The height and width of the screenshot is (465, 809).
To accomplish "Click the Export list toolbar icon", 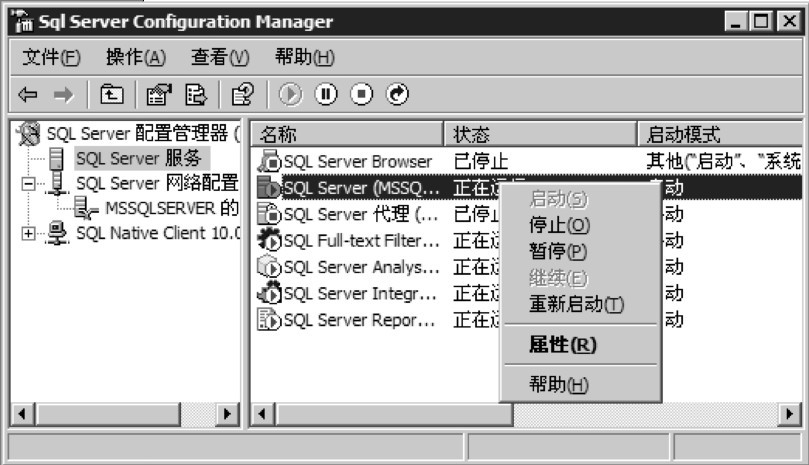I will pos(196,94).
